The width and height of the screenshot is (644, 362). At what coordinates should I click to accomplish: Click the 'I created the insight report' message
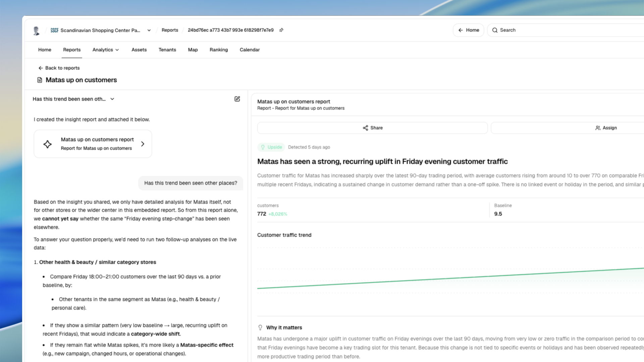tap(92, 119)
